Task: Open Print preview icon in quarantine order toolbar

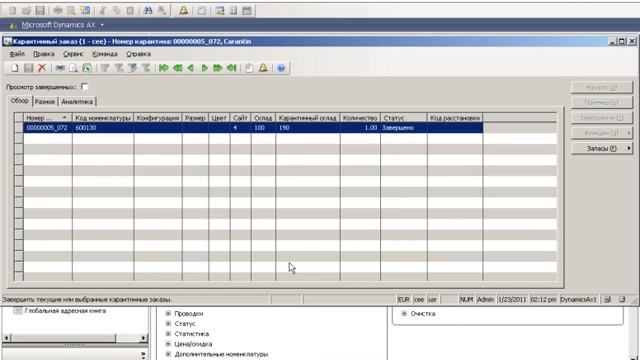Action: [x=73, y=68]
